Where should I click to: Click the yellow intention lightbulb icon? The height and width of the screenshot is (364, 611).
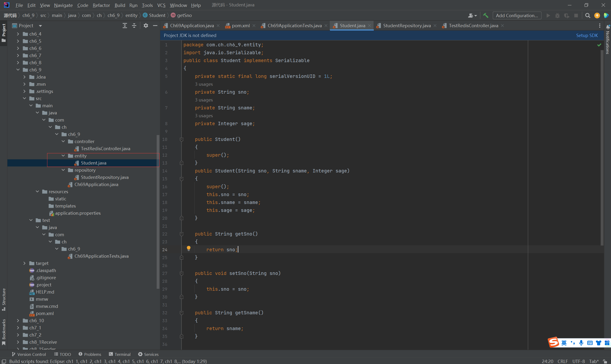point(189,248)
